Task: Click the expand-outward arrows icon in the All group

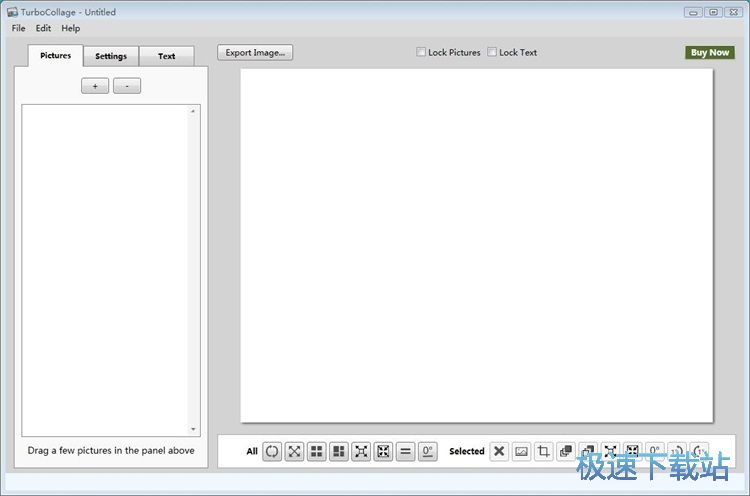Action: [x=361, y=451]
